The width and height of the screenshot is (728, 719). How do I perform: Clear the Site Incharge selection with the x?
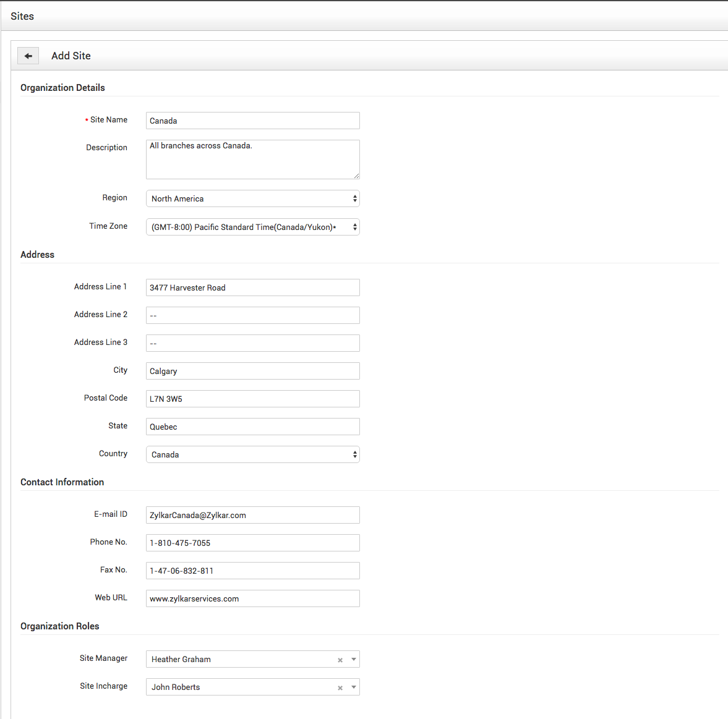[340, 687]
